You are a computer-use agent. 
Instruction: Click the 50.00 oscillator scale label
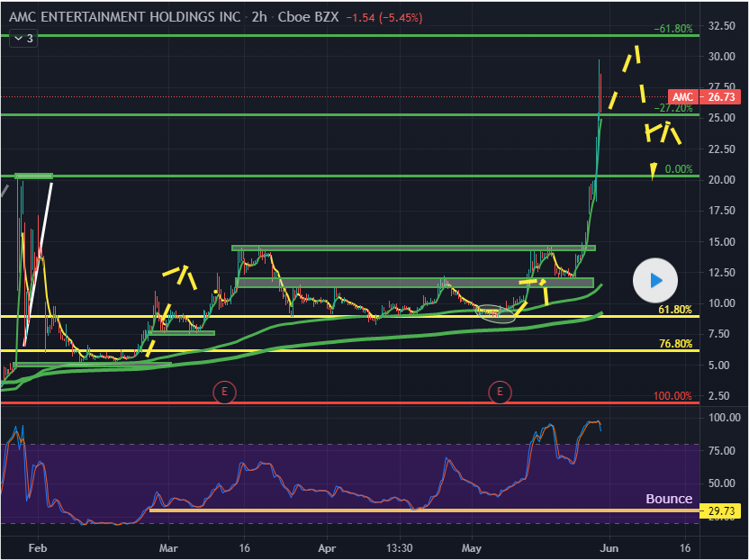pos(721,483)
